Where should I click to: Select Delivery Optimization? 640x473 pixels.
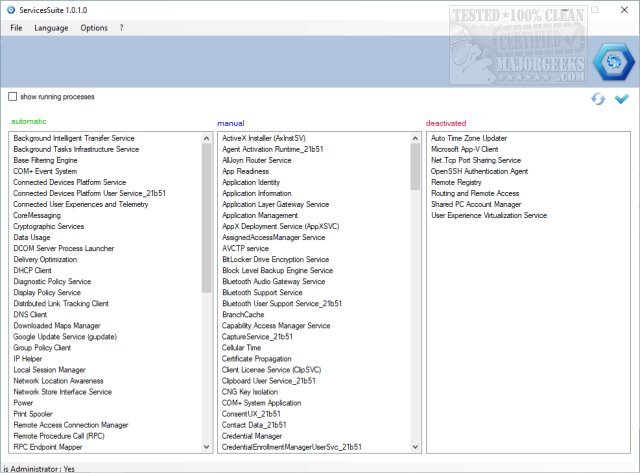pos(45,260)
